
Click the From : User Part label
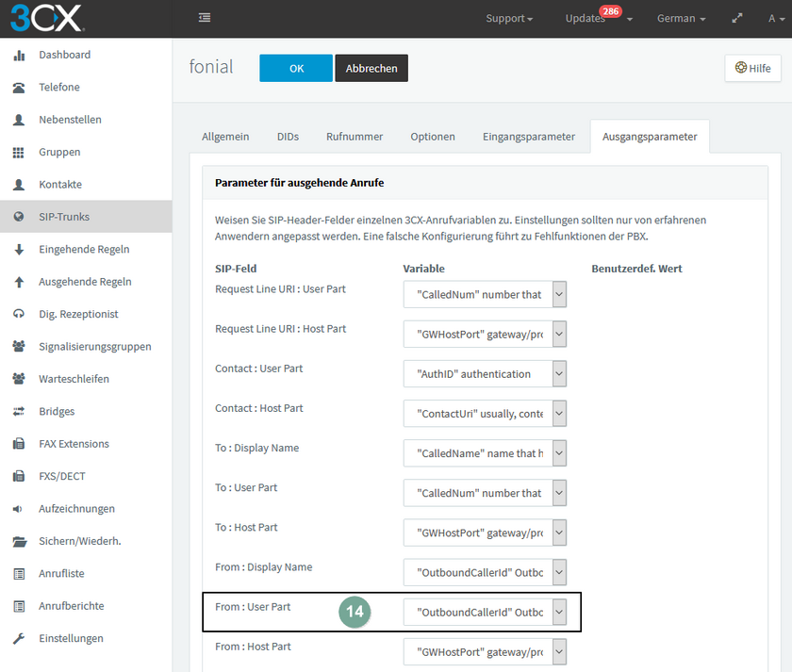(x=253, y=607)
